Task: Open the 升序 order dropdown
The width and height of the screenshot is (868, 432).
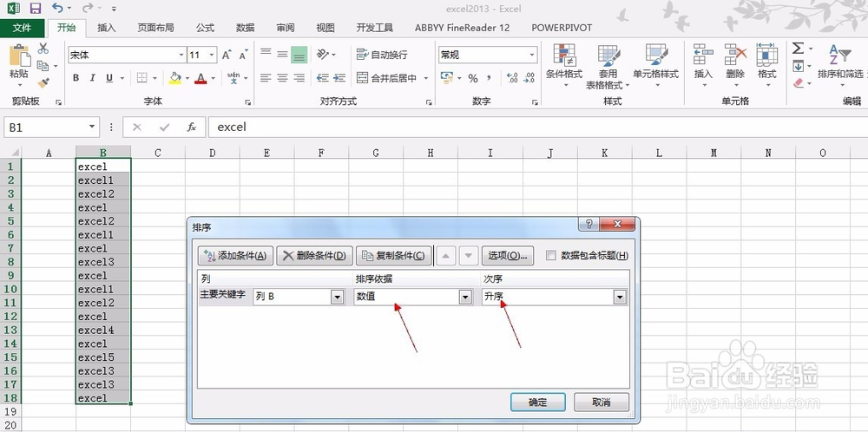Action: coord(620,297)
